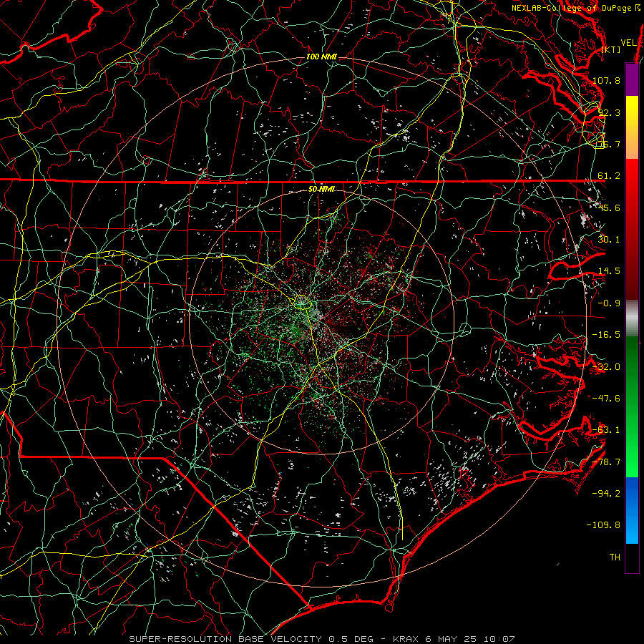Screen dimensions: 644x644
Task: Select the -109.8 scale value
Action: [604, 525]
